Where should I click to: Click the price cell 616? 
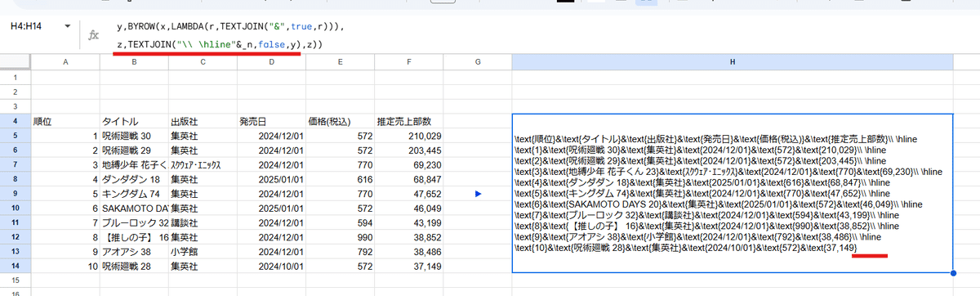click(341, 179)
